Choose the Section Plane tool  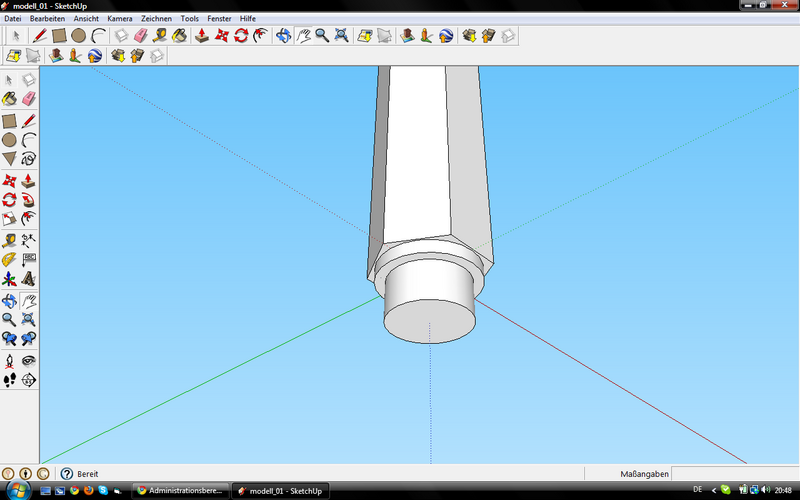(x=29, y=380)
